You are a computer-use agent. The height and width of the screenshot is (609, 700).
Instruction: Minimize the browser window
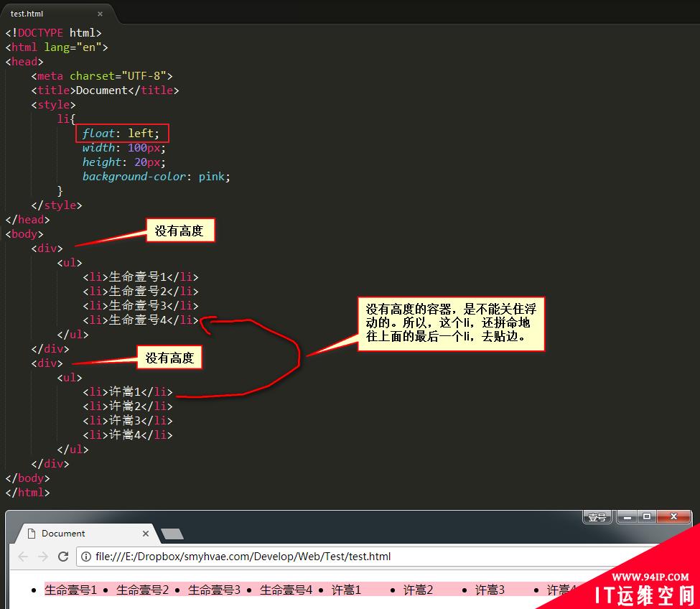tap(627, 517)
